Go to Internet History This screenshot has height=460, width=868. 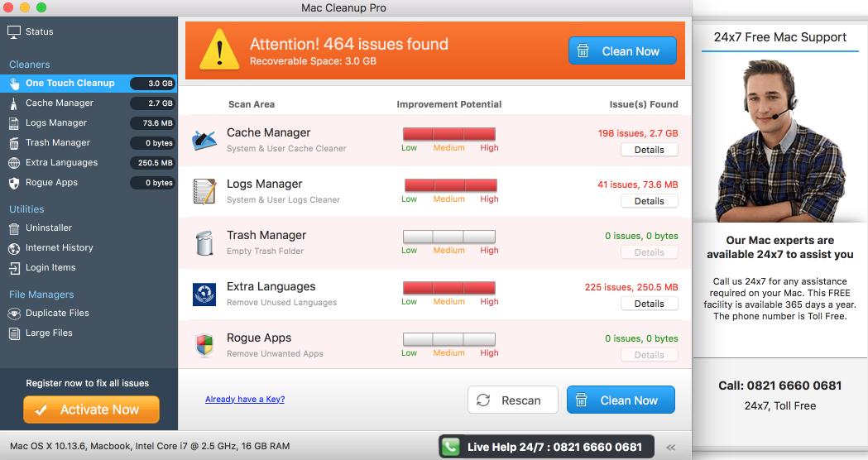[59, 247]
